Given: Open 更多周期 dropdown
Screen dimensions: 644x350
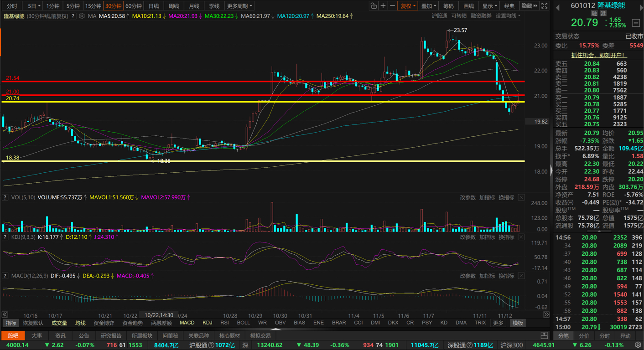Looking at the screenshot, I should (x=239, y=6).
